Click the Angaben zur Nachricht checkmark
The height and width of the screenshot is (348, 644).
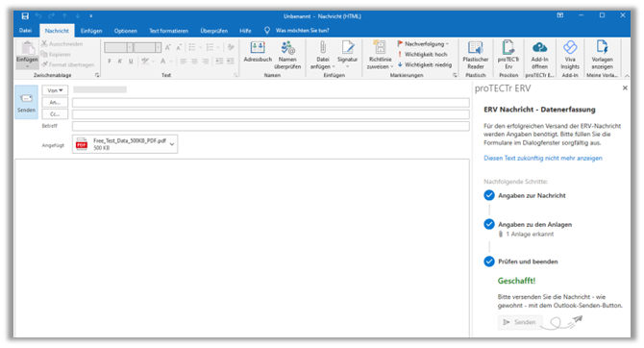pos(488,195)
